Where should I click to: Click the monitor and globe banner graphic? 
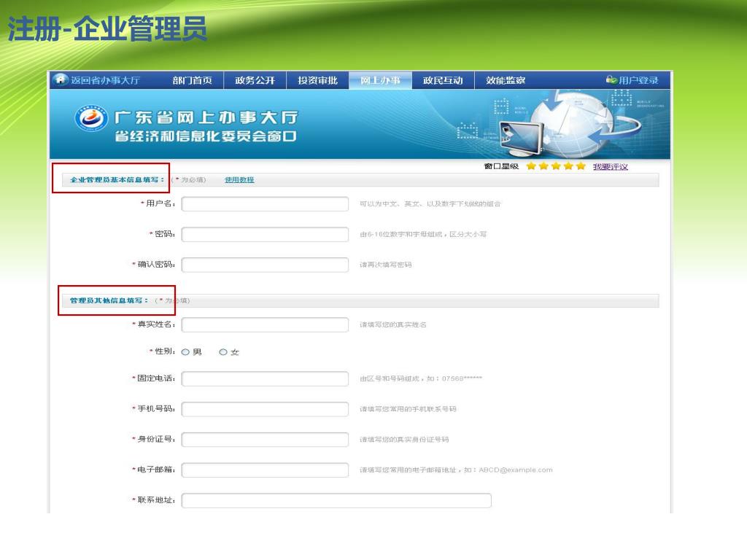pos(569,124)
